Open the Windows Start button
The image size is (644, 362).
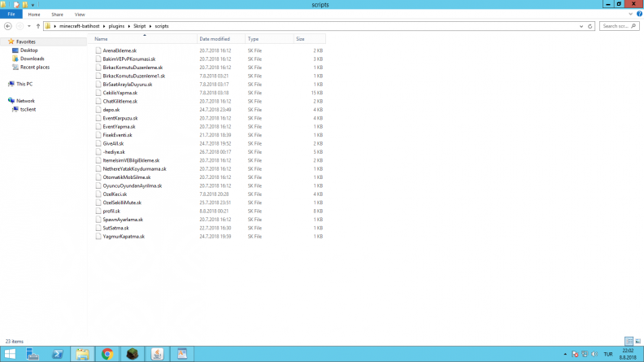tap(10, 354)
